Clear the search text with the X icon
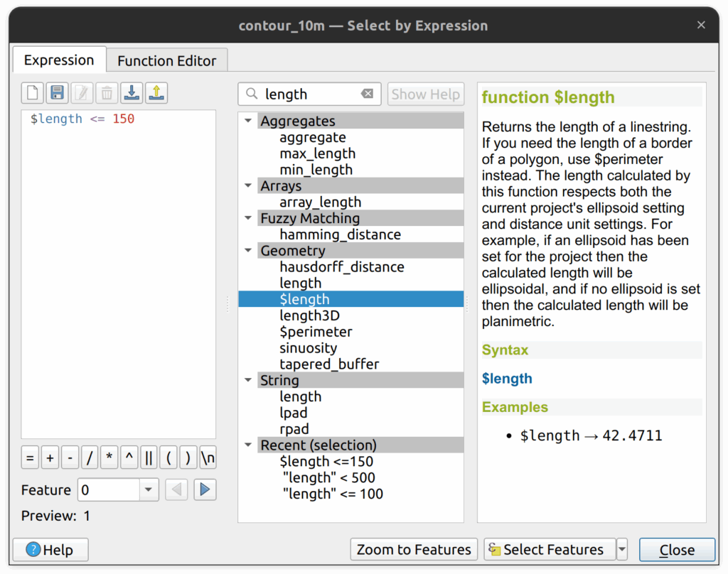Viewport: 728px width, 574px height. pos(367,94)
